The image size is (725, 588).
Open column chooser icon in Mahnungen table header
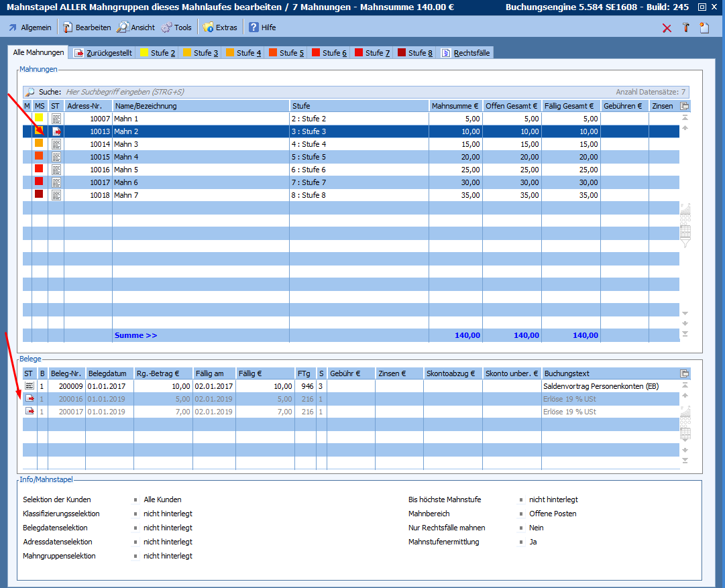click(x=684, y=106)
